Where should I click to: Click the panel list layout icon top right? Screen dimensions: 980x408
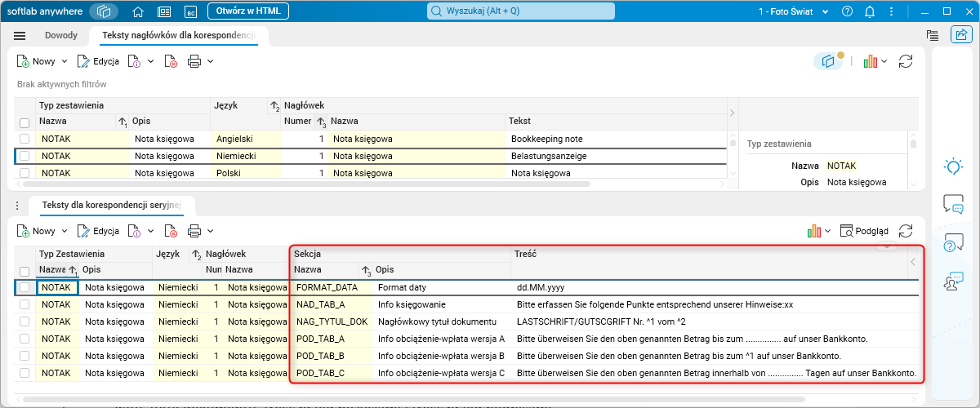click(x=933, y=35)
